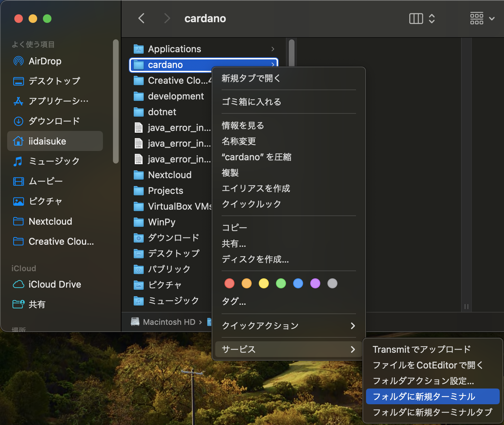Choose フォルダアクション設定... service
The height and width of the screenshot is (425, 504).
(x=433, y=381)
